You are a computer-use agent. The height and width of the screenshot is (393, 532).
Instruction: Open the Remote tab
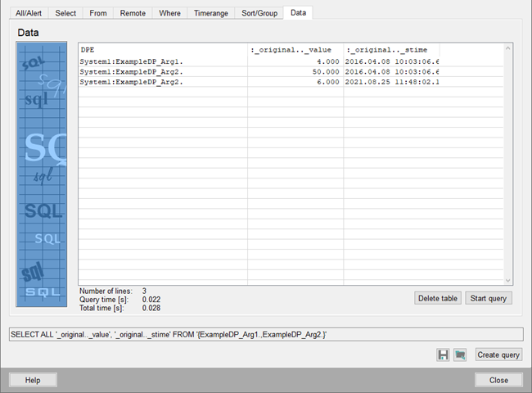coord(133,13)
